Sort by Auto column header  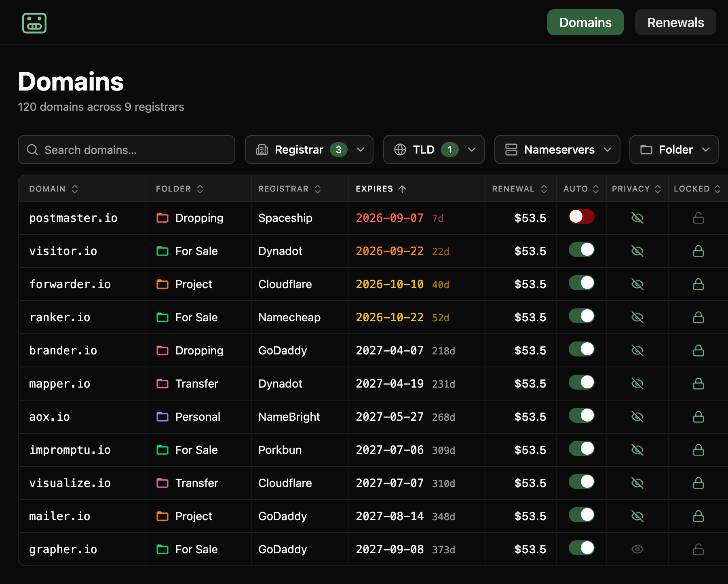coord(581,189)
